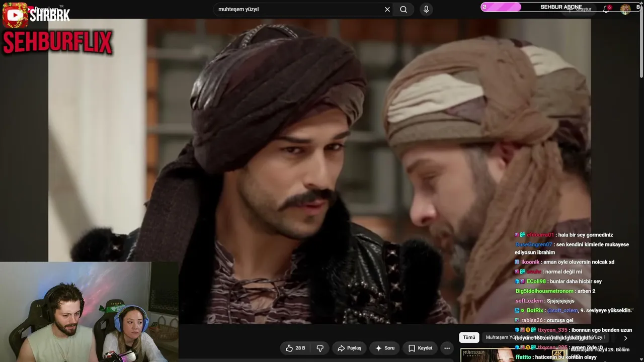Save the video with Kaydet
The image size is (644, 362).
pyautogui.click(x=420, y=348)
